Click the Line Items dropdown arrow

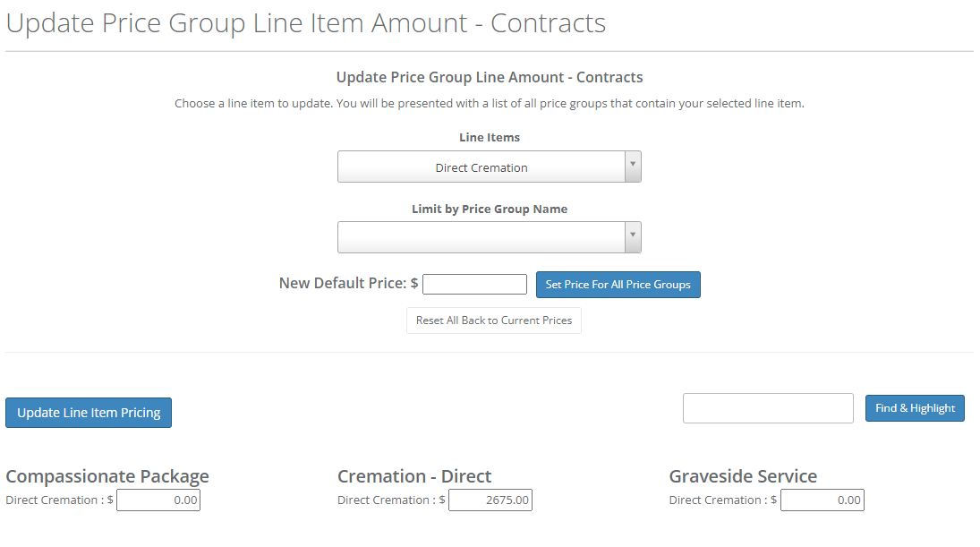pos(633,167)
